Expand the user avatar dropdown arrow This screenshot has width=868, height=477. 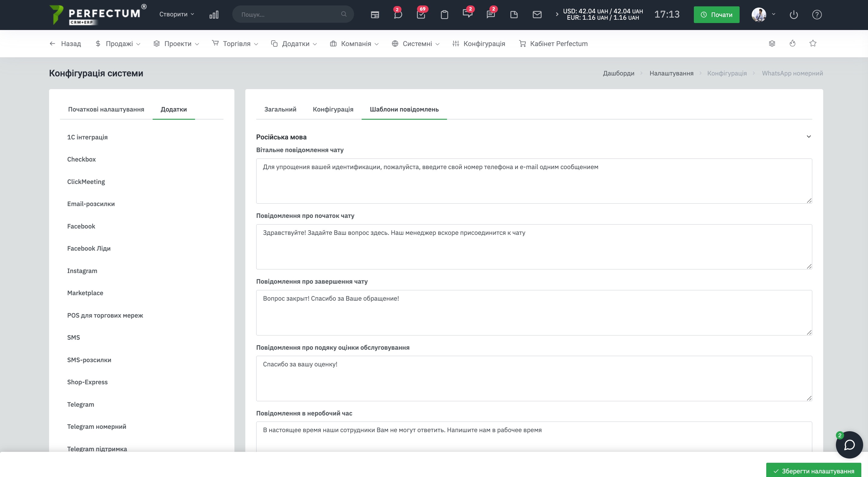point(774,14)
